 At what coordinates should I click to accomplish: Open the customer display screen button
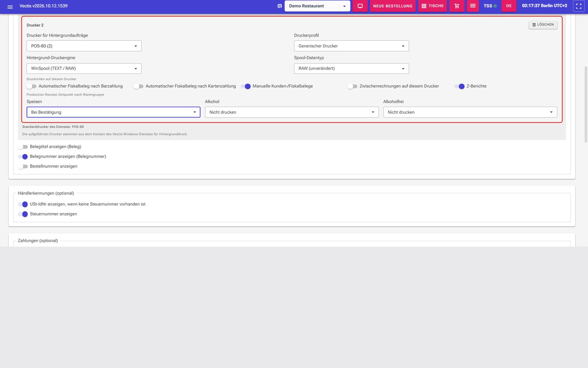[360, 6]
